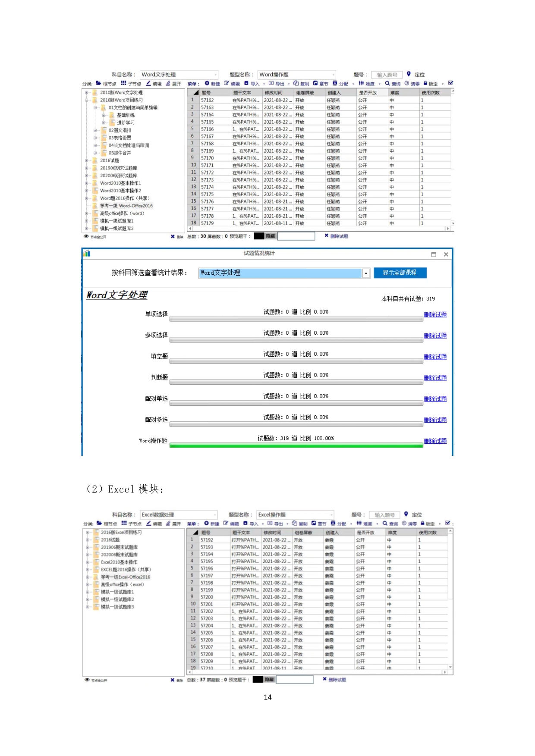The width and height of the screenshot is (535, 756).
Task: Open the 科目名称 dropdown showing Excel数据处理
Action: click(179, 514)
